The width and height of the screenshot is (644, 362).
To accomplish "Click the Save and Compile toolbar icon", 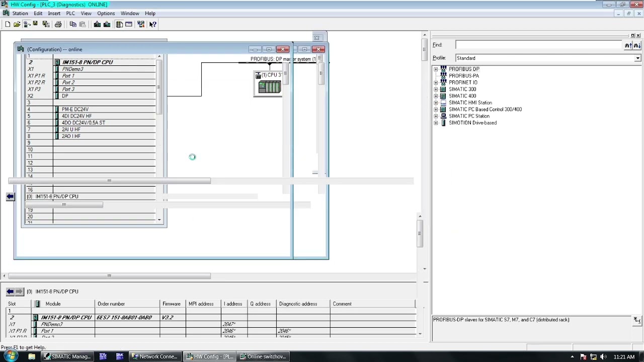I will coord(46,24).
